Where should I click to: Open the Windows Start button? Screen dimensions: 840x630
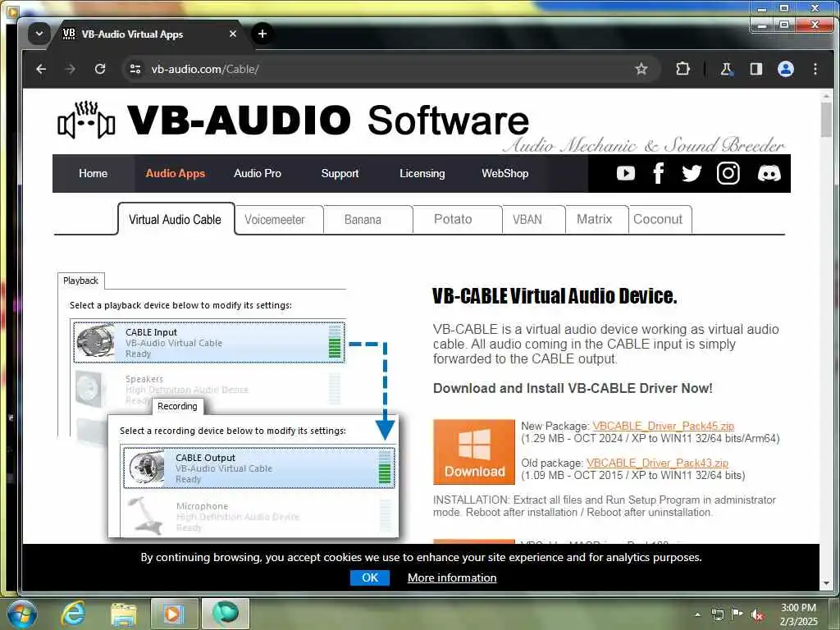click(x=21, y=614)
